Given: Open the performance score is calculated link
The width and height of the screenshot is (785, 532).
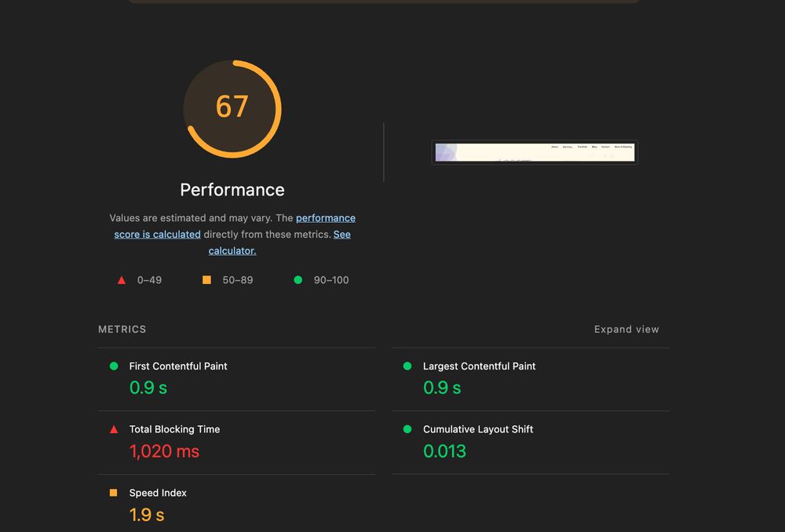Looking at the screenshot, I should [x=325, y=217].
